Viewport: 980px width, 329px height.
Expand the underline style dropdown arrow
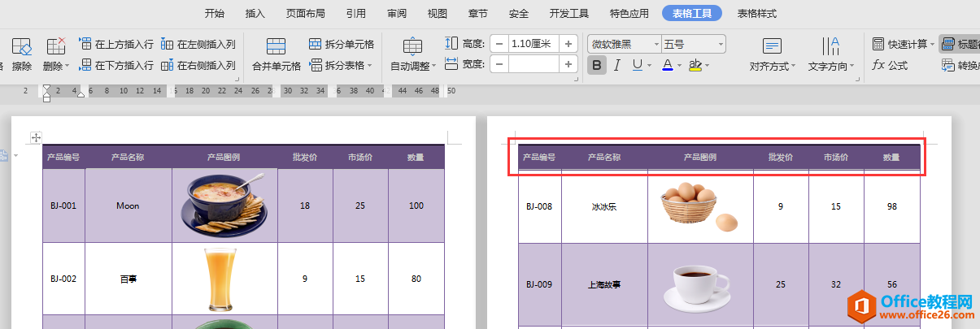[x=649, y=65]
